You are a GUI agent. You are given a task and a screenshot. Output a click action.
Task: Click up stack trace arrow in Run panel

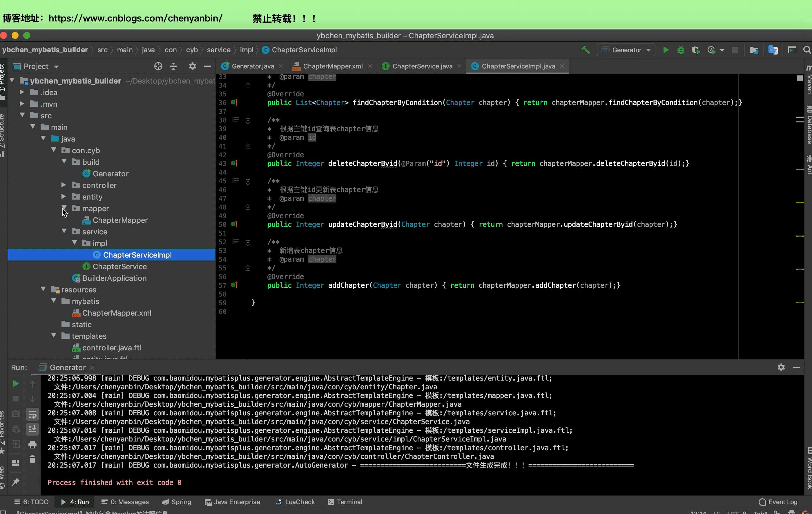click(32, 384)
